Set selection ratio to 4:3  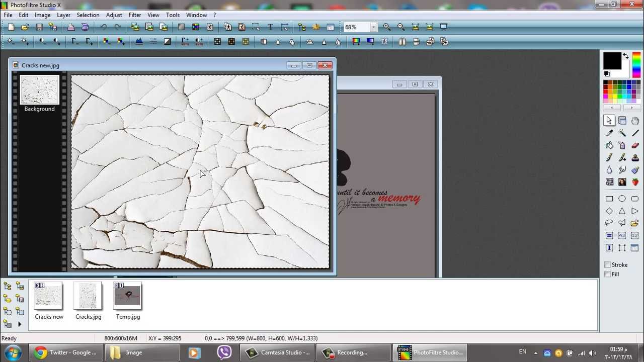coord(622,236)
